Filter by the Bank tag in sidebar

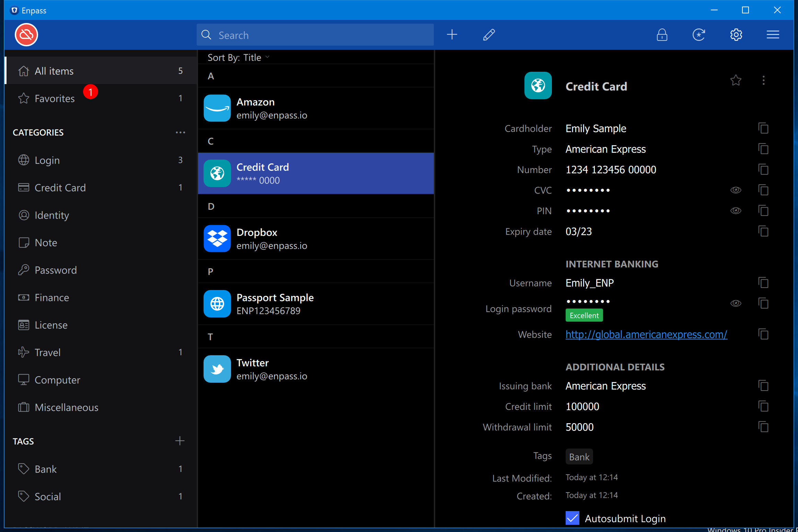101,469
